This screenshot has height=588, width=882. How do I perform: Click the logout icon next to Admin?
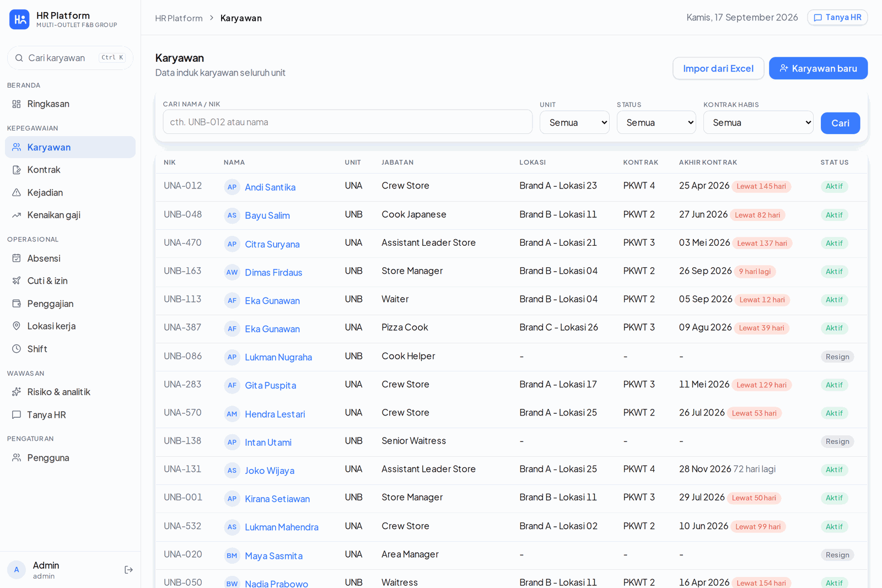128,570
